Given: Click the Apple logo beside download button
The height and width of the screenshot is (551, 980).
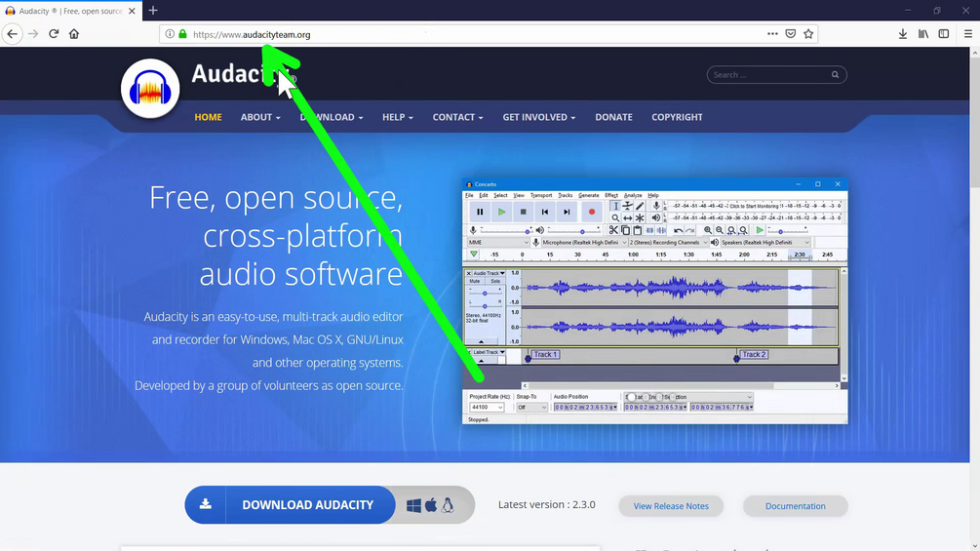Looking at the screenshot, I should coord(431,505).
